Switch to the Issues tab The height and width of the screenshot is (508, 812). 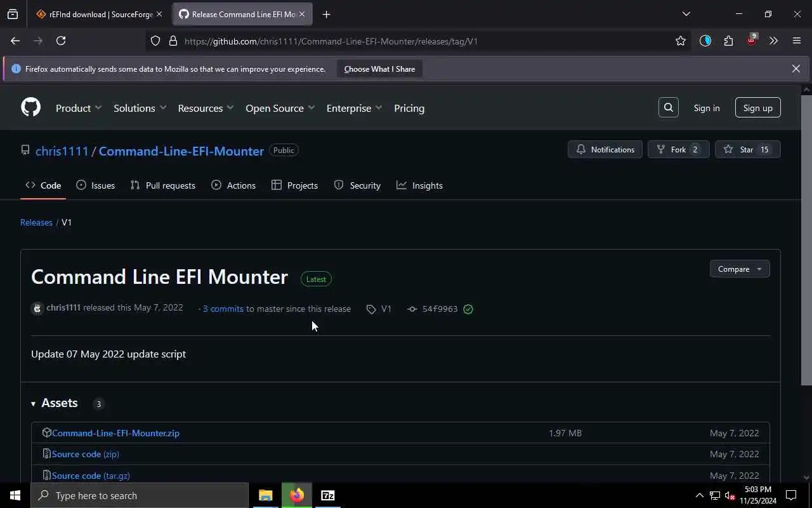pos(95,185)
